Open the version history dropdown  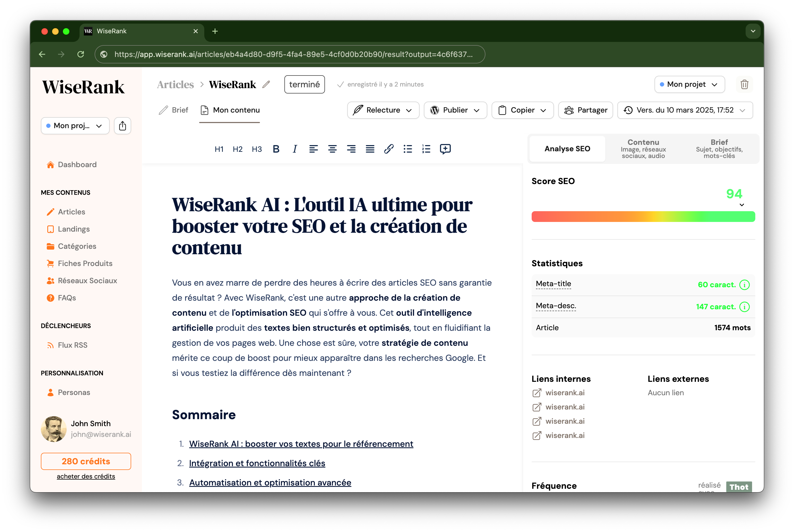685,110
